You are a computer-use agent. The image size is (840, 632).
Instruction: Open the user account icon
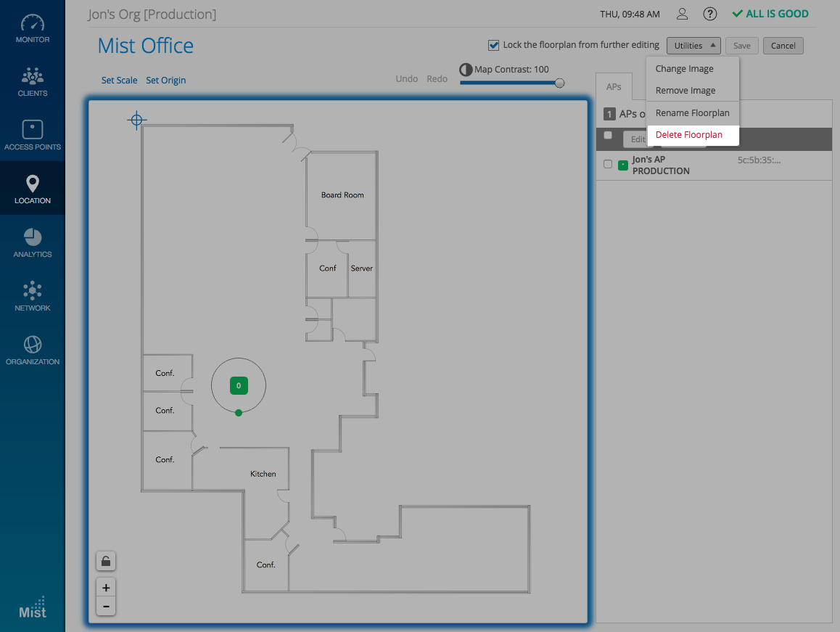682,14
